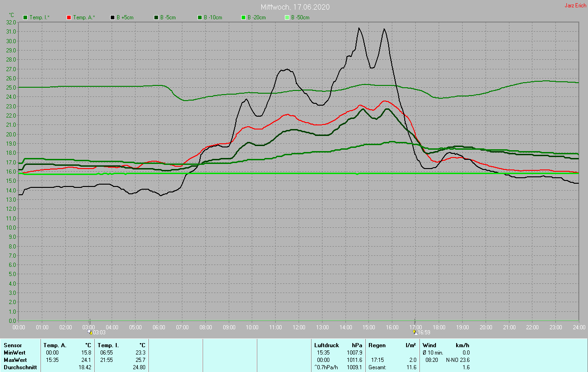Viewport: 588px width, 372px height.
Task: Click the Temp. I. minimum time 06:55
Action: (107, 352)
